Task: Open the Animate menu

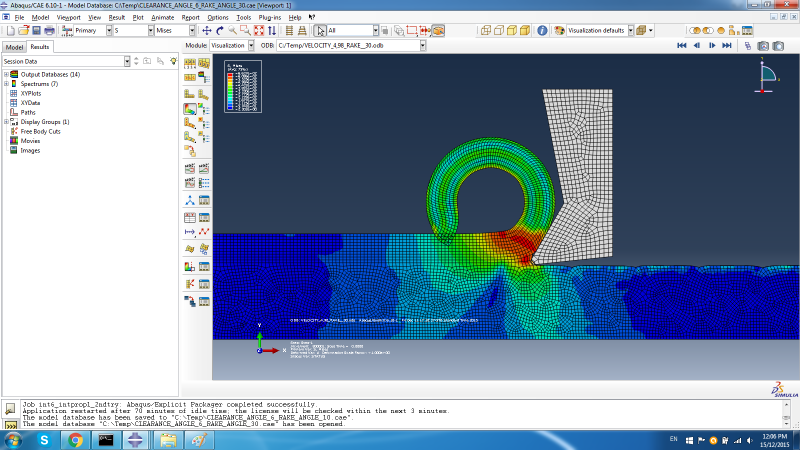Action: click(162, 17)
